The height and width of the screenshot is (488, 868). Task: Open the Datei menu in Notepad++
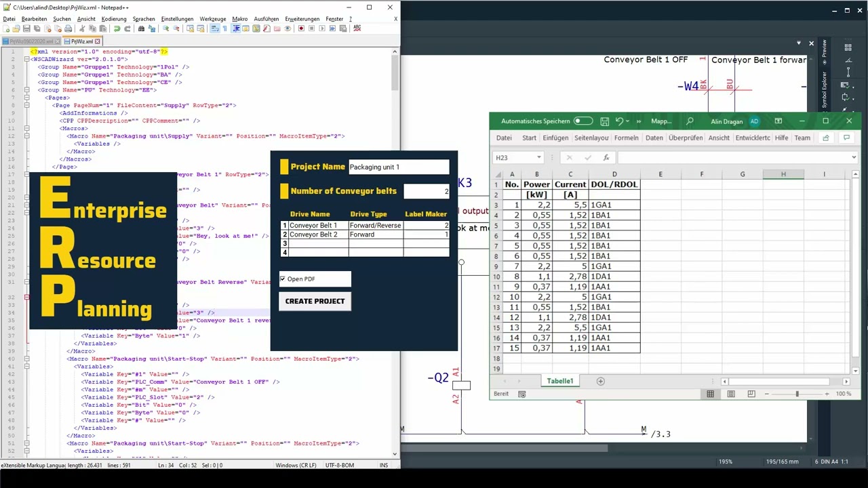pyautogui.click(x=9, y=19)
